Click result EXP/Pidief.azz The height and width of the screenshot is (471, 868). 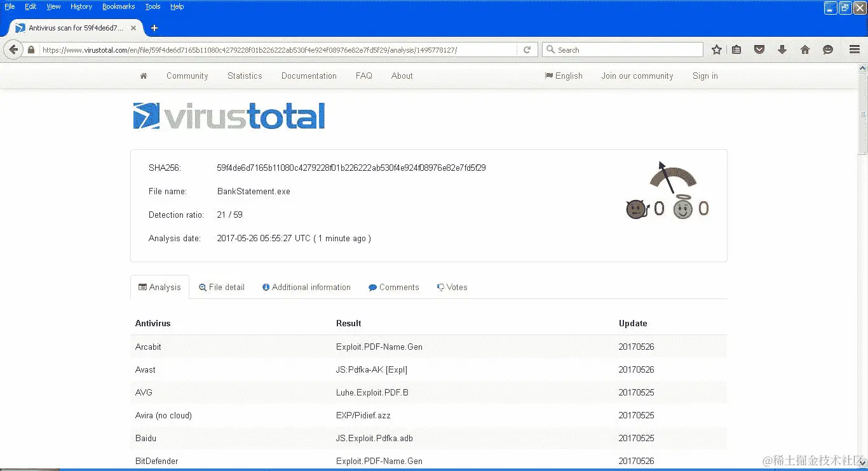363,415
